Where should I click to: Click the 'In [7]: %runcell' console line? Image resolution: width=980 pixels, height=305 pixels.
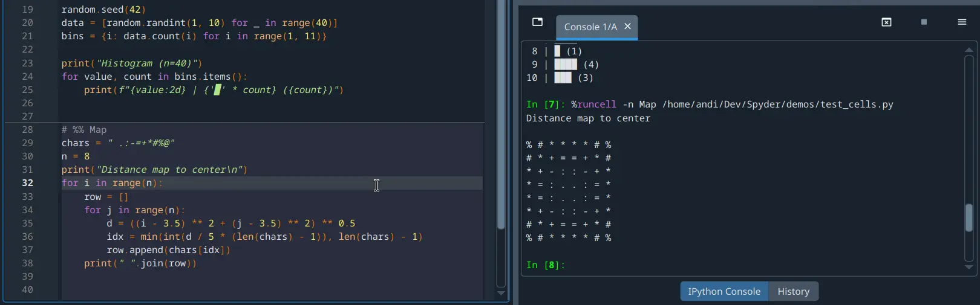[710, 104]
